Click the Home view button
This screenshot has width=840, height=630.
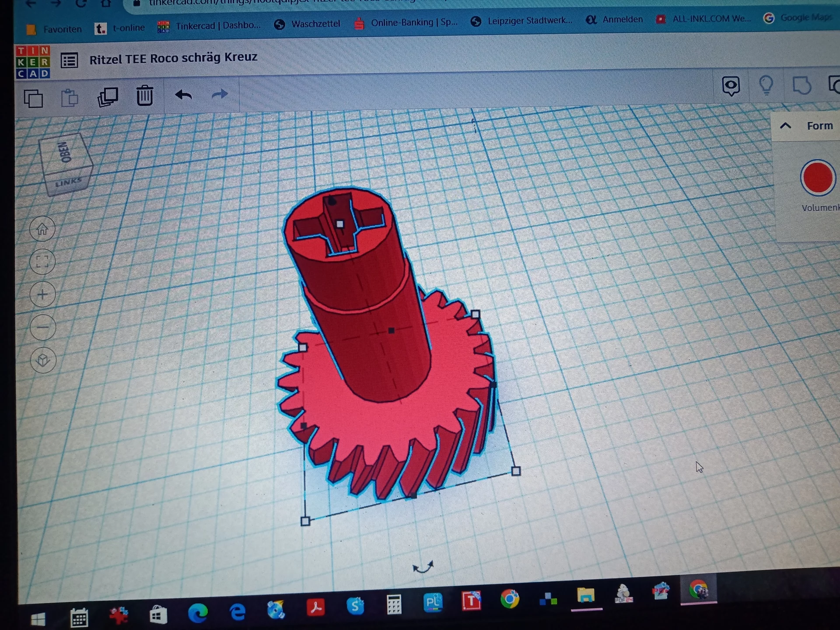coord(42,229)
